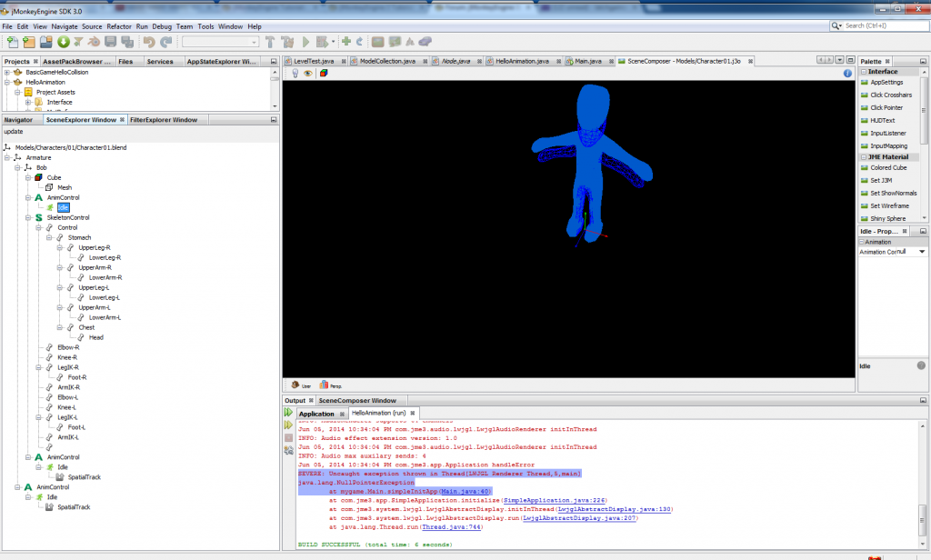Open the LwjglAbstractDisplay.java:130 link
The image size is (931, 560).
point(614,509)
